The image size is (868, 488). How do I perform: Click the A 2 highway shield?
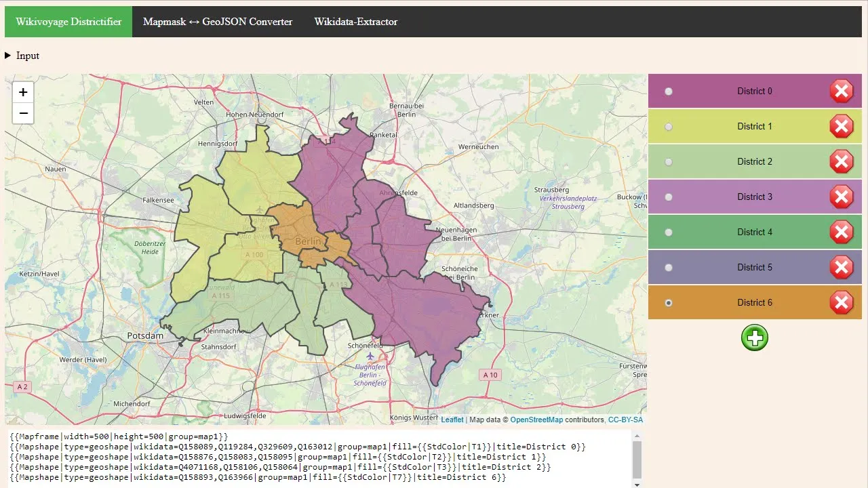click(x=22, y=386)
